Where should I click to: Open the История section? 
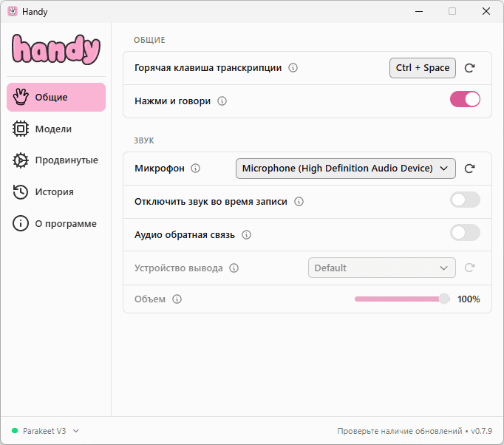pyautogui.click(x=56, y=192)
